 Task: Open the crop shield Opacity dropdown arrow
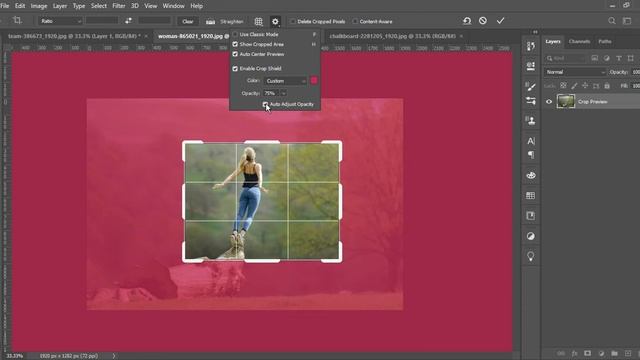(x=283, y=93)
